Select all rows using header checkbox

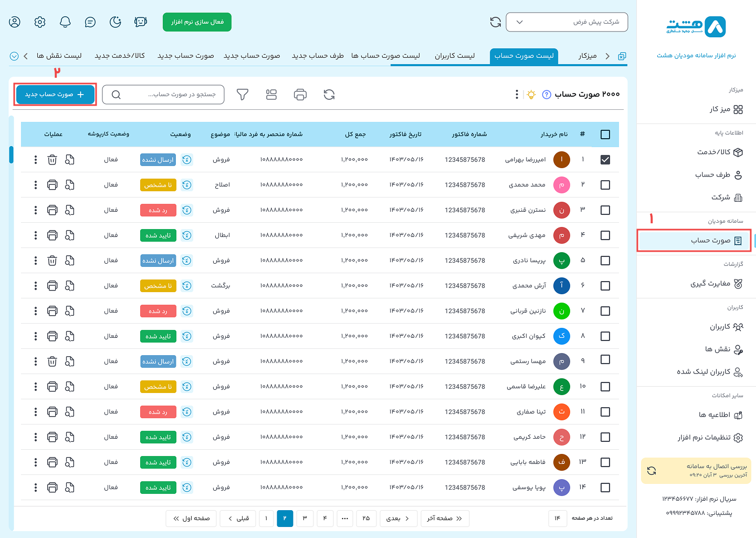[x=605, y=134]
